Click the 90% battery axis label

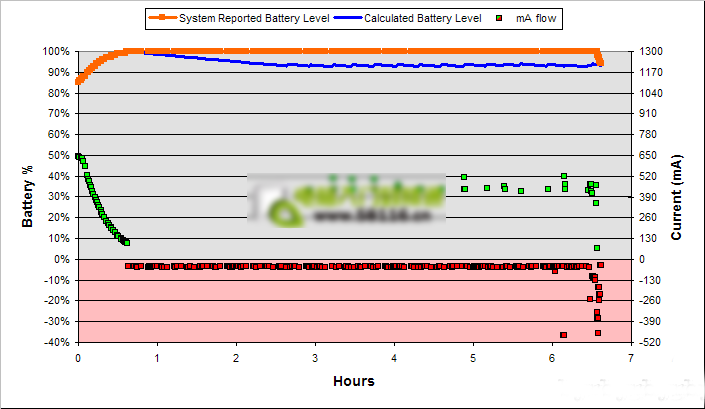(58, 72)
